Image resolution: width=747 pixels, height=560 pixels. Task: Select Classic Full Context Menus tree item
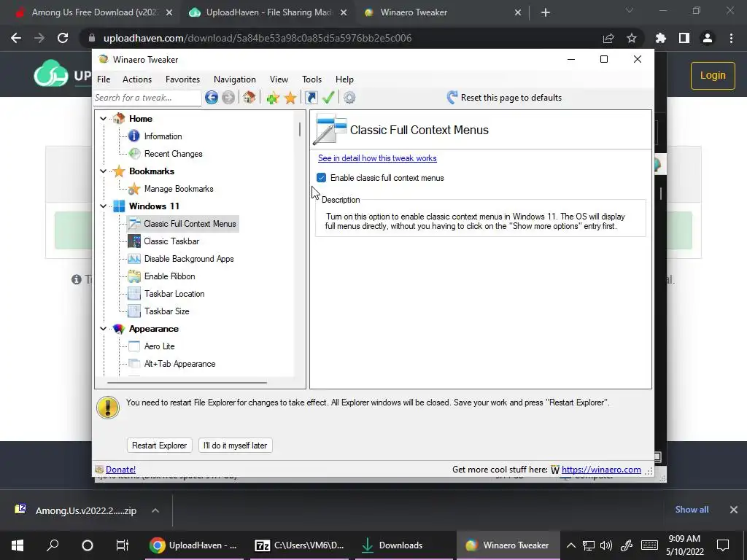pyautogui.click(x=182, y=224)
